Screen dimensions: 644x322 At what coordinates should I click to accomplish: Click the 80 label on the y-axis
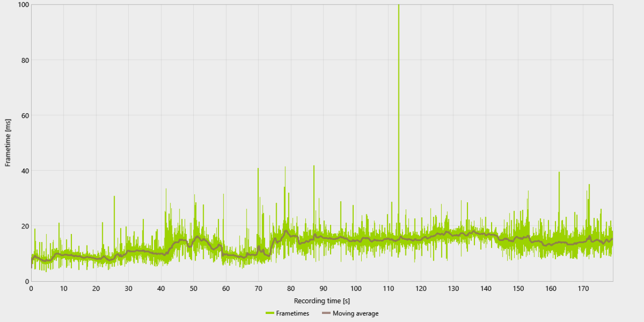point(25,60)
